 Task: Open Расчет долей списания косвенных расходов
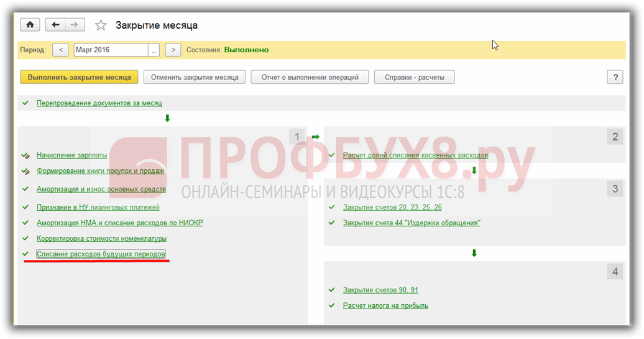point(415,156)
